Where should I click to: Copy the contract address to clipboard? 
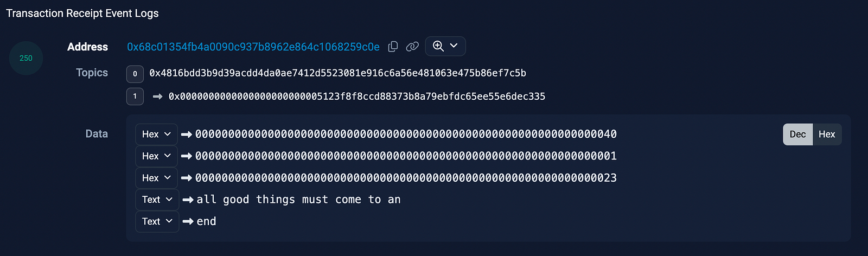coord(393,47)
